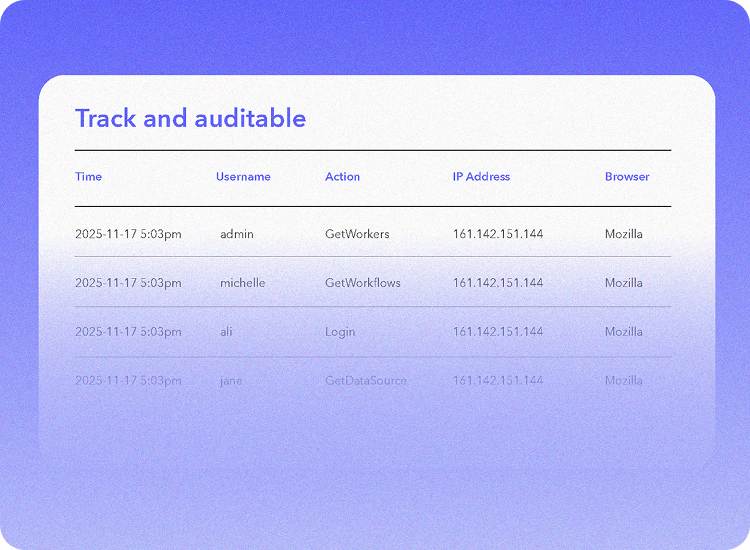
Task: Click Mozilla in the admin row
Action: 624,234
